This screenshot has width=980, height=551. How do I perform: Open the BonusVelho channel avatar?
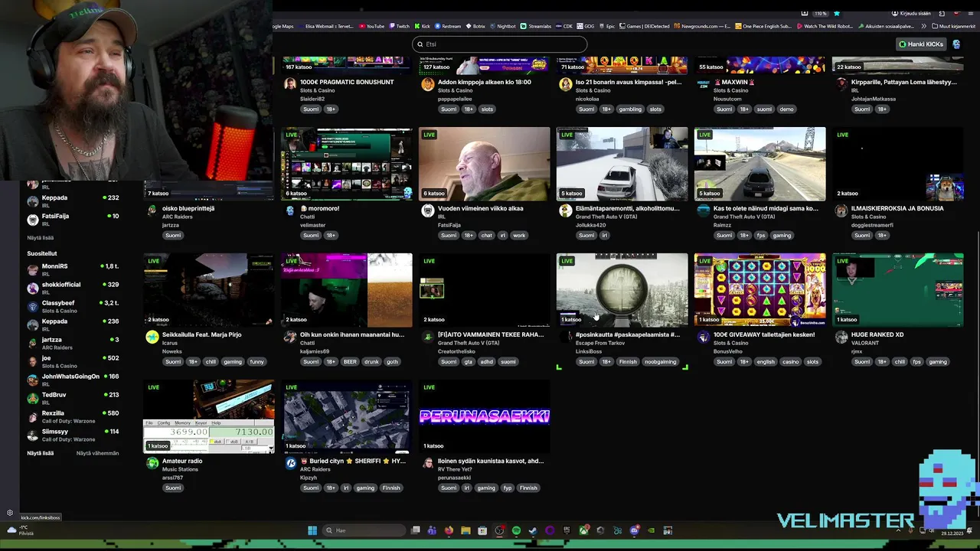pos(704,337)
